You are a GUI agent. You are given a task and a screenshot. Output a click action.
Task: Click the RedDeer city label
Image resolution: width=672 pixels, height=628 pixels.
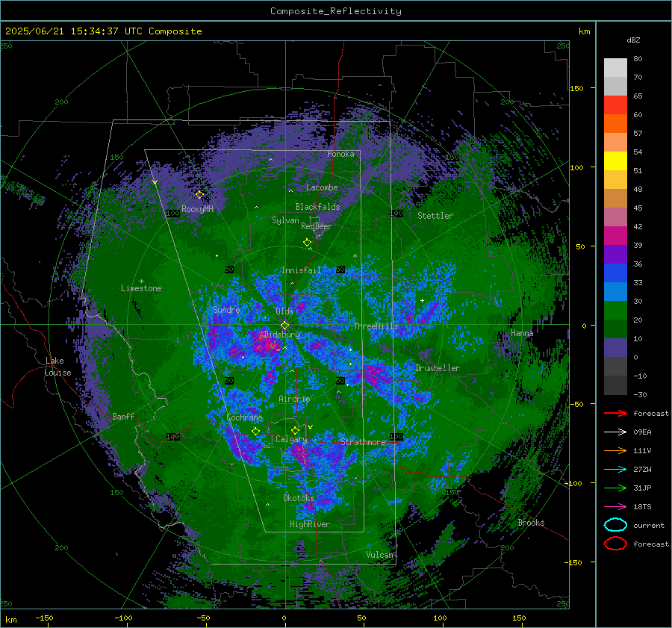tap(317, 226)
